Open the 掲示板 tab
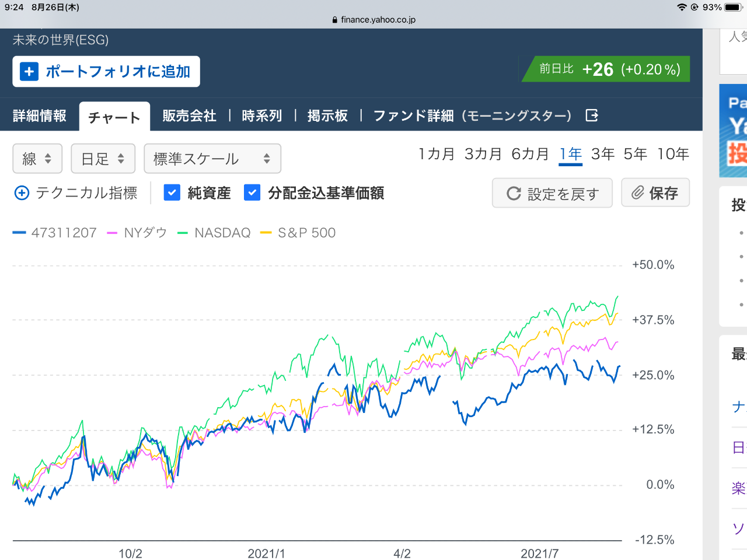This screenshot has width=747, height=560. click(327, 116)
